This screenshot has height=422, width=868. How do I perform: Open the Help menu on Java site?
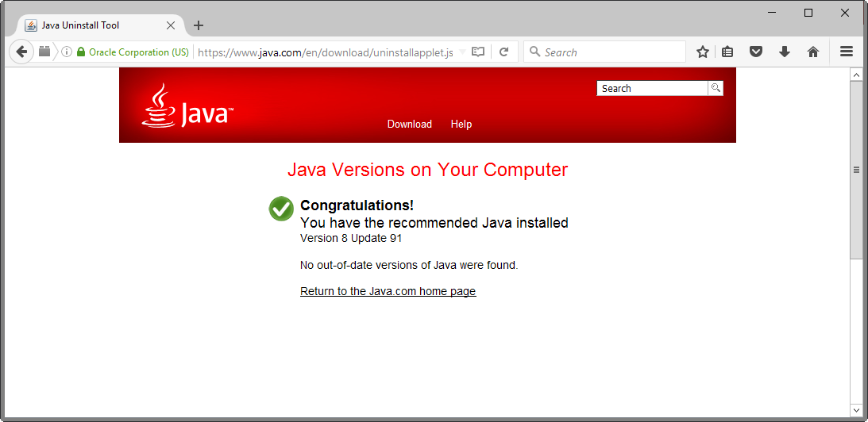coord(461,124)
